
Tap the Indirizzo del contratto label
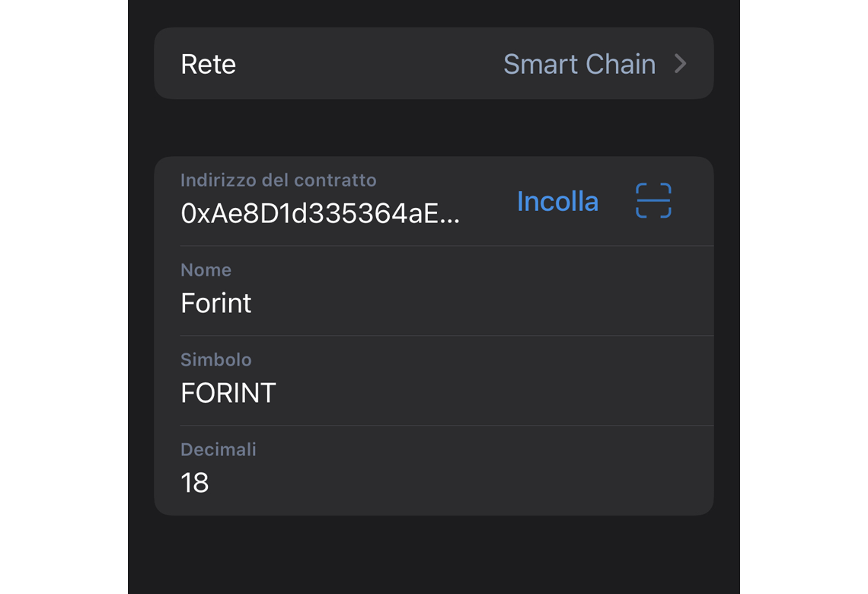[279, 180]
